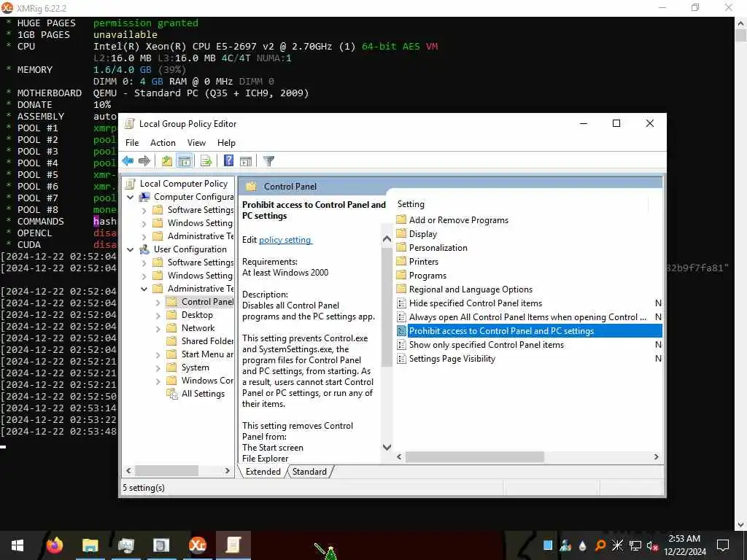This screenshot has height=560, width=747.
Task: Open Help via blue question mark icon
Action: coord(228,161)
